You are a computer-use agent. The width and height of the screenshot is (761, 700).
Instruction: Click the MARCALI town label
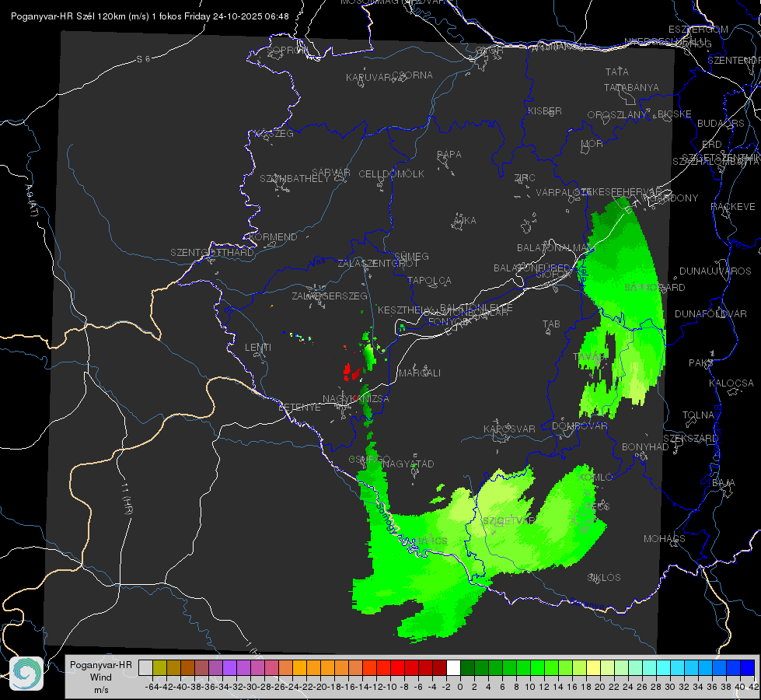coord(419,373)
